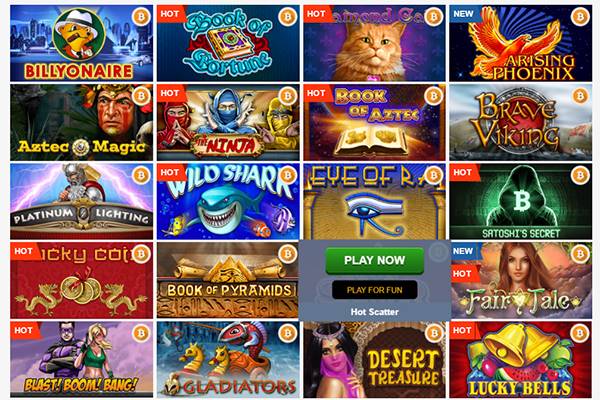The width and height of the screenshot is (600, 400).
Task: Select the Wild Shark game thumbnail
Action: (x=228, y=202)
